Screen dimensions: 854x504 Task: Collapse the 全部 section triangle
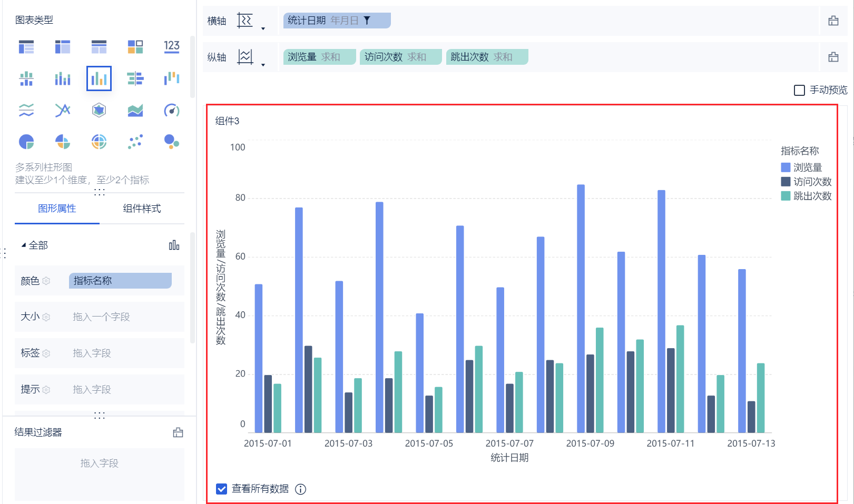(x=23, y=245)
